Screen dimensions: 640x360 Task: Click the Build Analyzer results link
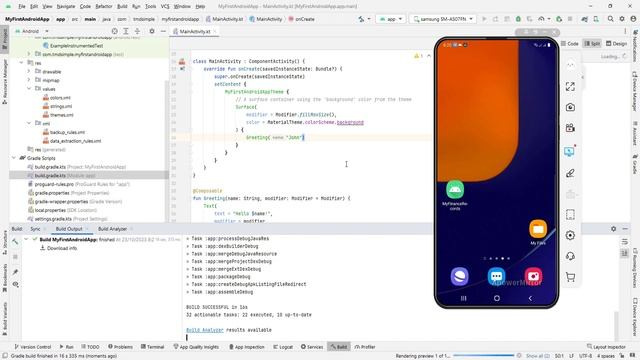tap(204, 330)
